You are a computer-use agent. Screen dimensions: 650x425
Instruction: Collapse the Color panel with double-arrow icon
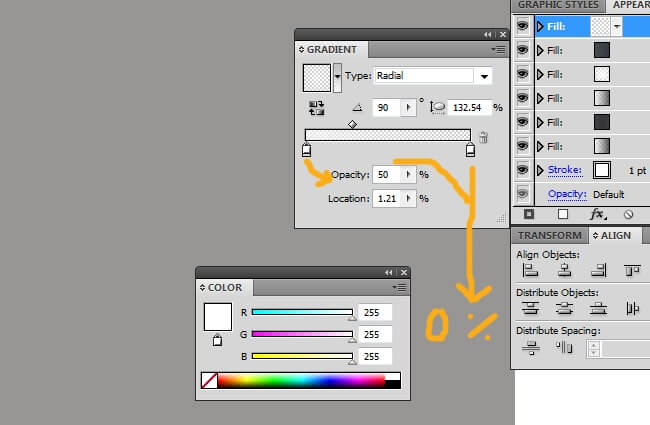click(388, 272)
